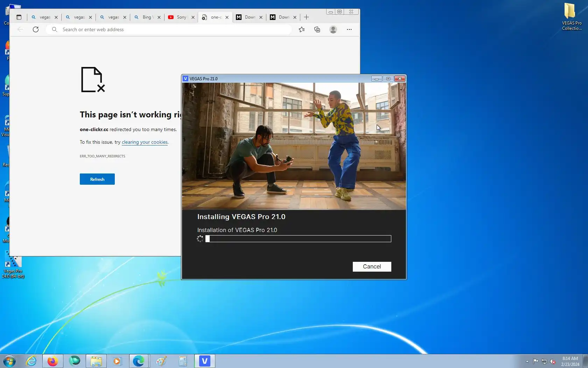Click the muted volume tray icon

(553, 361)
